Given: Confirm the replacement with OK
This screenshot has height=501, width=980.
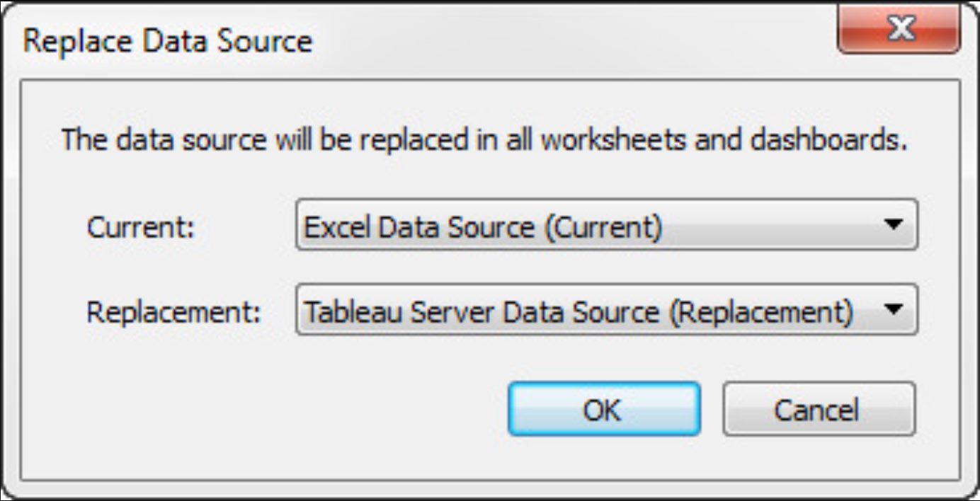Looking at the screenshot, I should tap(603, 410).
